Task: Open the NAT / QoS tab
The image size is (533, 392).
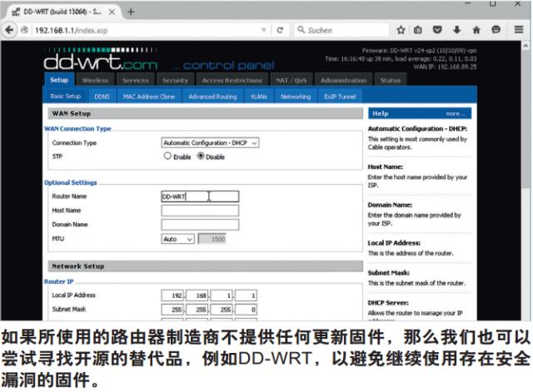Action: tap(291, 80)
